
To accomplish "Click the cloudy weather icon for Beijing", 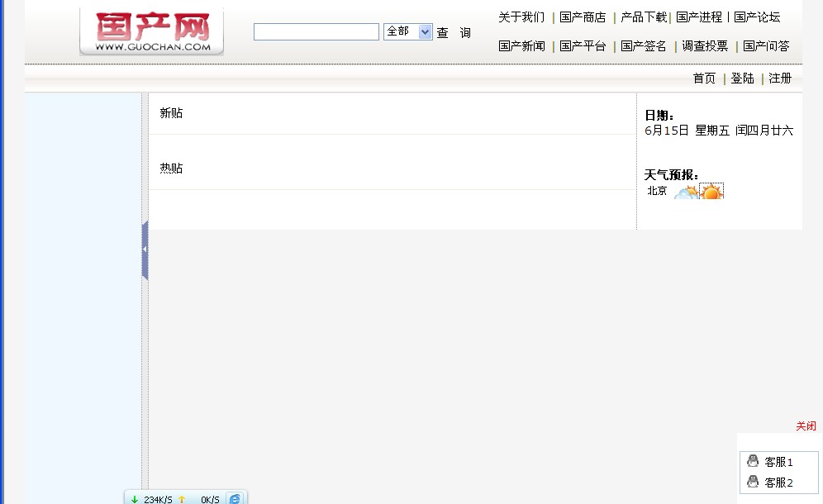I will coord(686,193).
